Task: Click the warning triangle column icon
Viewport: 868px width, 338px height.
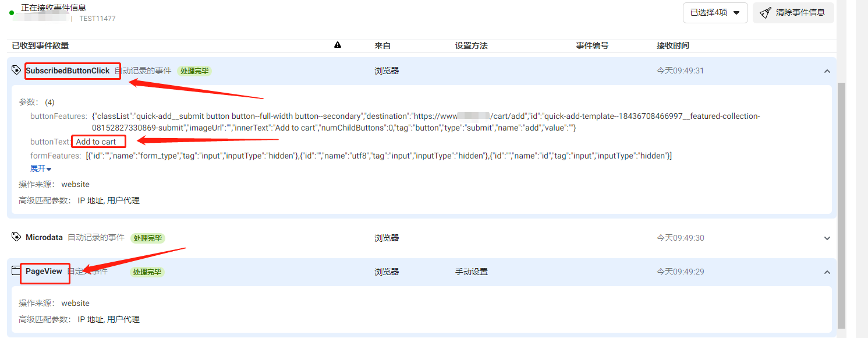Action: (338, 45)
